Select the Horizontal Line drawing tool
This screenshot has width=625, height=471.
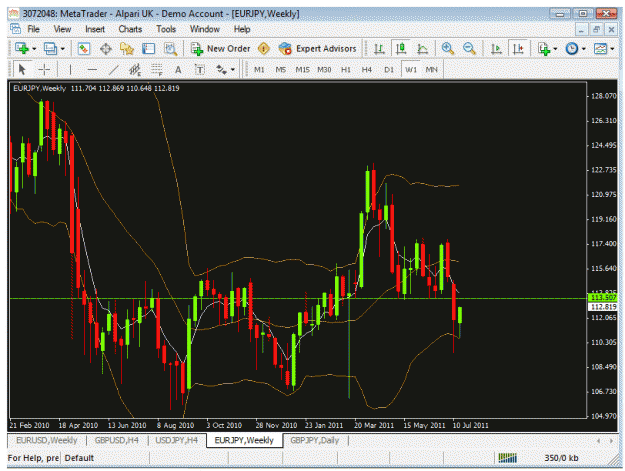(x=92, y=70)
